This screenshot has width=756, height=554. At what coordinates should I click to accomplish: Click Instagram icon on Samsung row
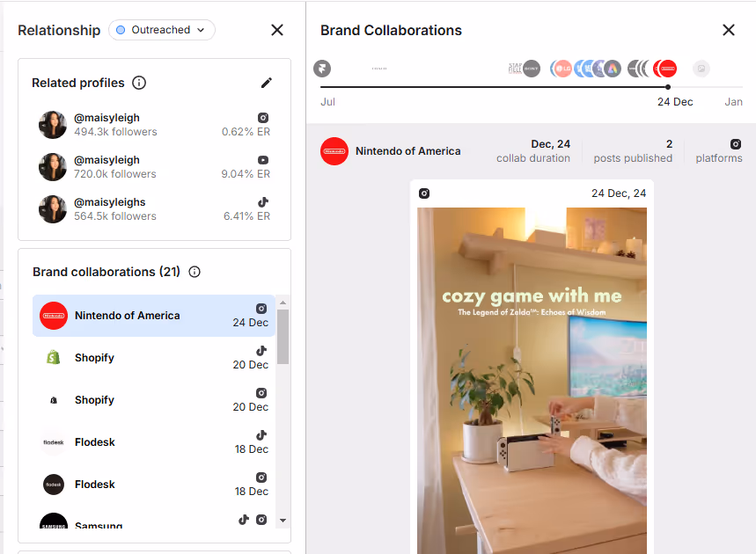tap(261, 520)
